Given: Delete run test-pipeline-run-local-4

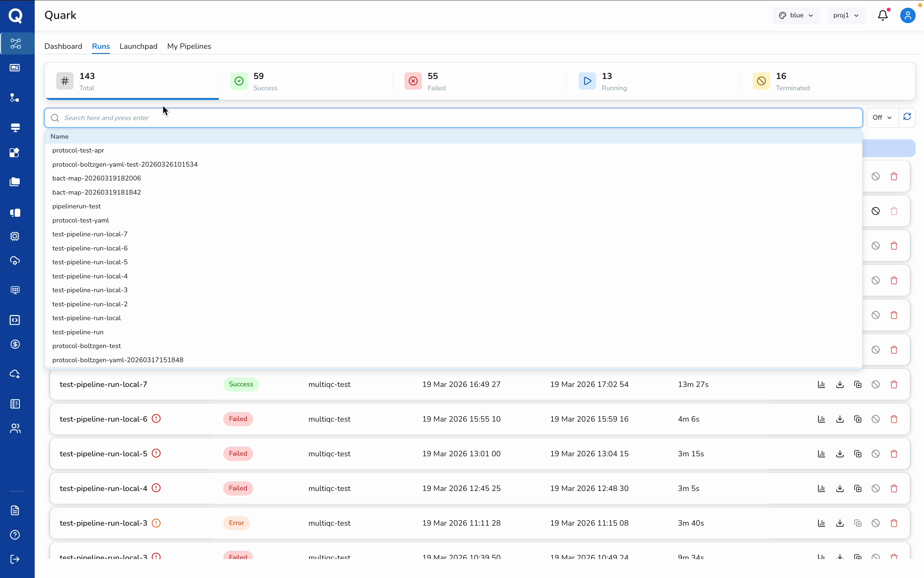Looking at the screenshot, I should click(894, 488).
